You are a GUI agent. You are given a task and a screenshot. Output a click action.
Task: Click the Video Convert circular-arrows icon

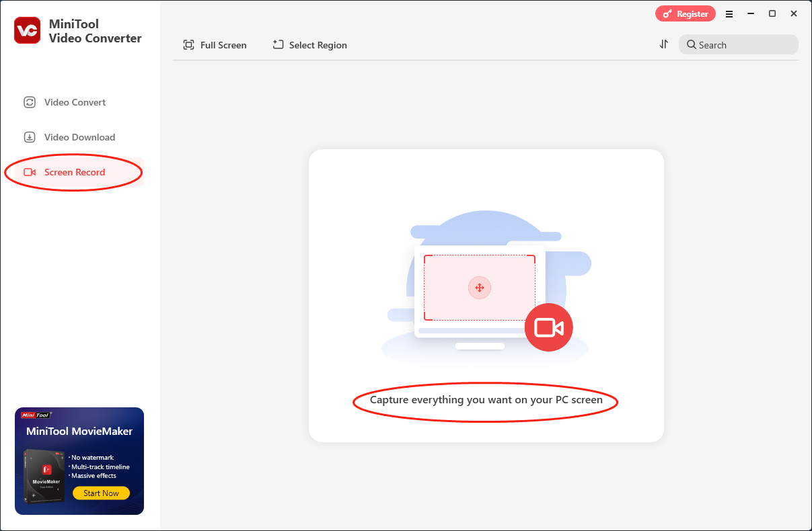pyautogui.click(x=30, y=102)
